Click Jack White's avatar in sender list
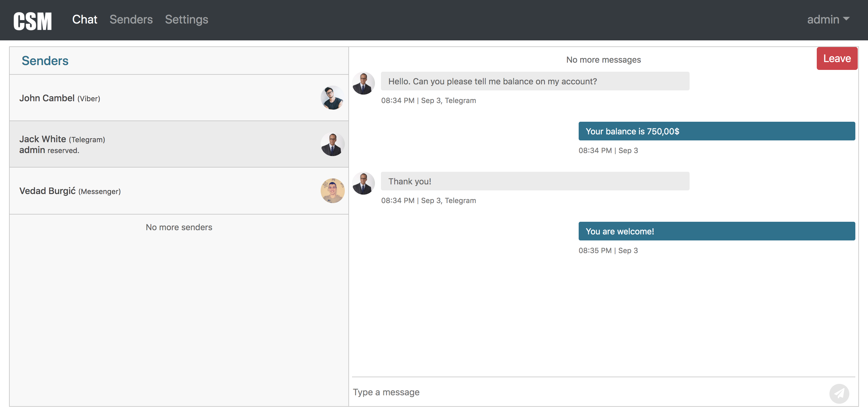The image size is (868, 417). click(332, 144)
